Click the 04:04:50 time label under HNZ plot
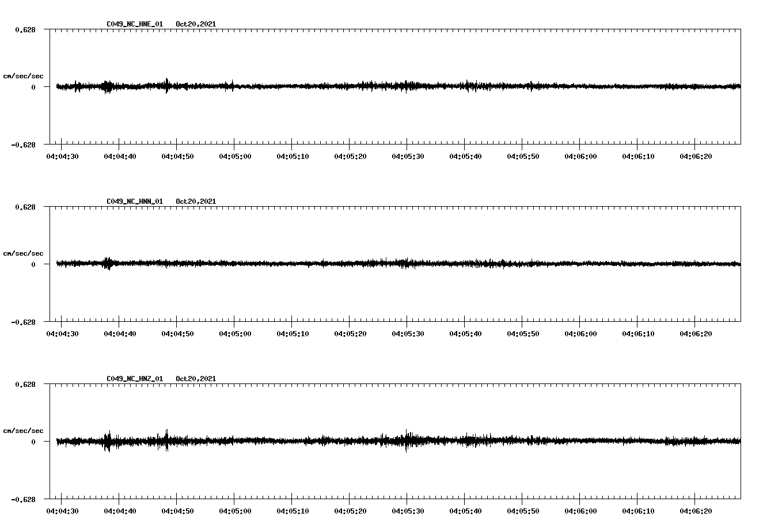This screenshot has width=782, height=532. (177, 511)
